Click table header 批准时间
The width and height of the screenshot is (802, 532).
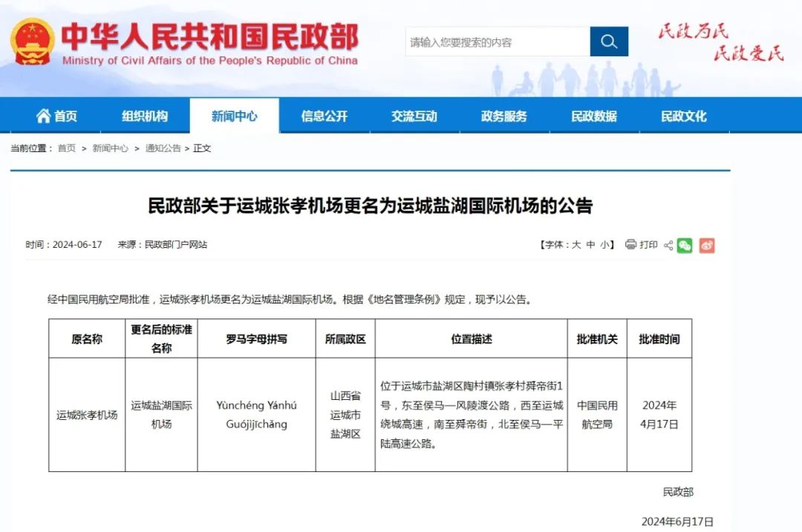pyautogui.click(x=659, y=339)
